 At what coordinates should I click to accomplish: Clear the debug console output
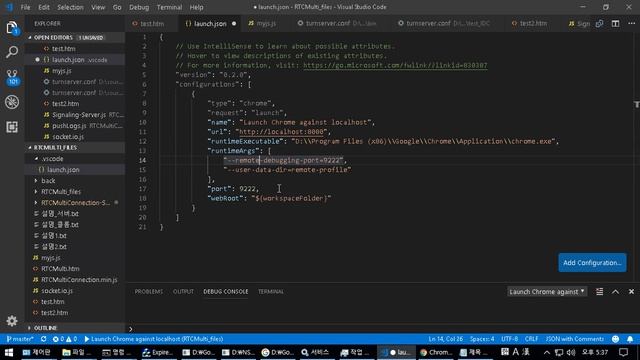599,291
